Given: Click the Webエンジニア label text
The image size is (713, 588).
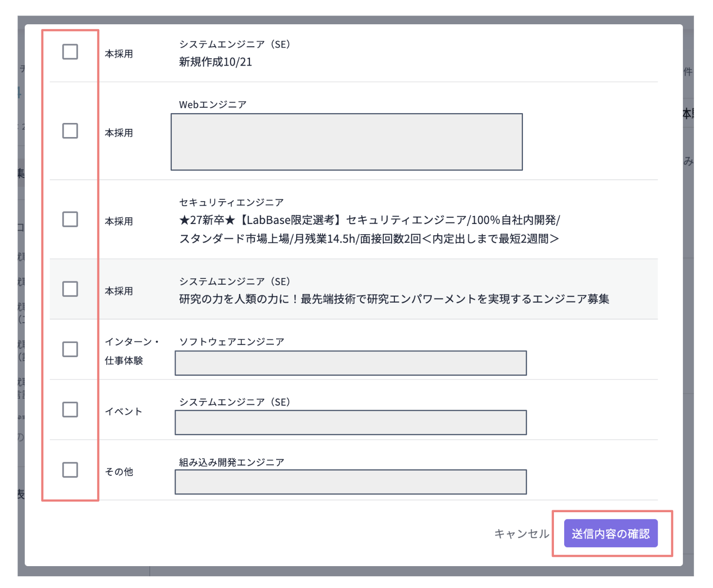Looking at the screenshot, I should 212,103.
